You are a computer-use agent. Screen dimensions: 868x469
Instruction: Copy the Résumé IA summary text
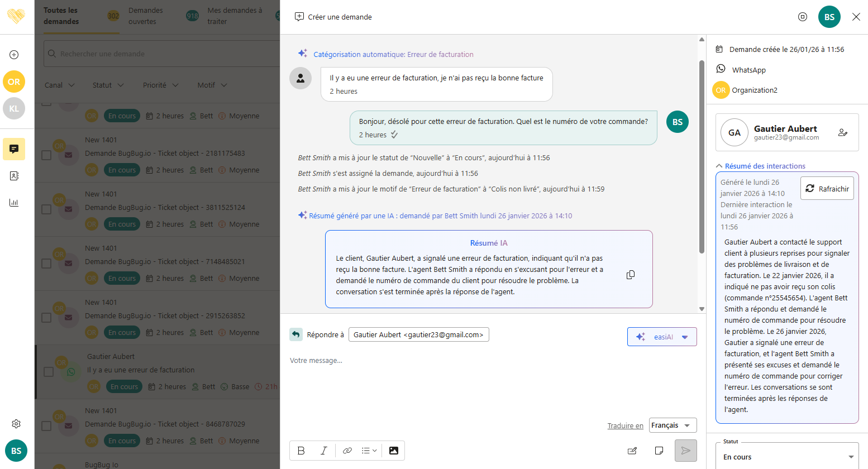tap(631, 275)
